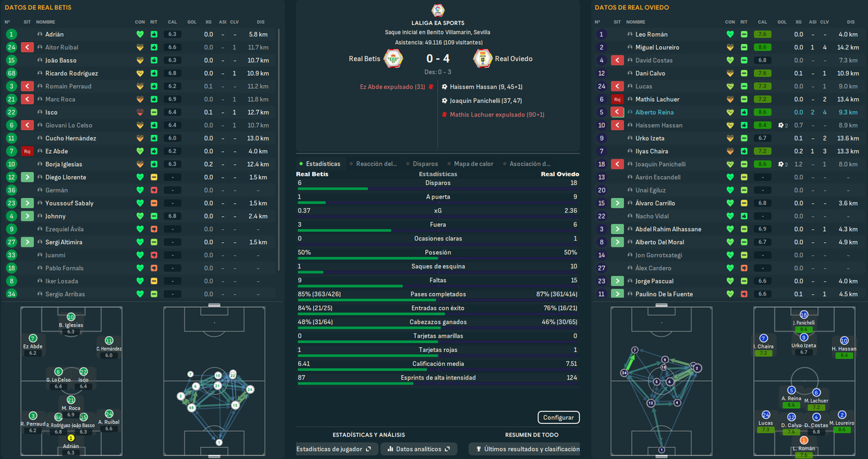The width and height of the screenshot is (868, 459).
Task: Click the Real Oviedo team name in the scoreline
Action: pos(514,59)
